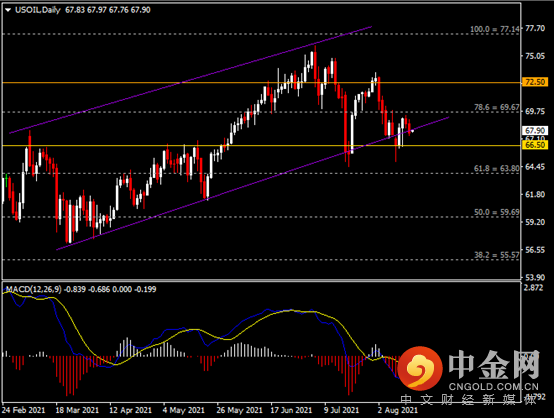The height and width of the screenshot is (418, 554).
Task: Select the 66.50 yellow price label
Action: 535,145
